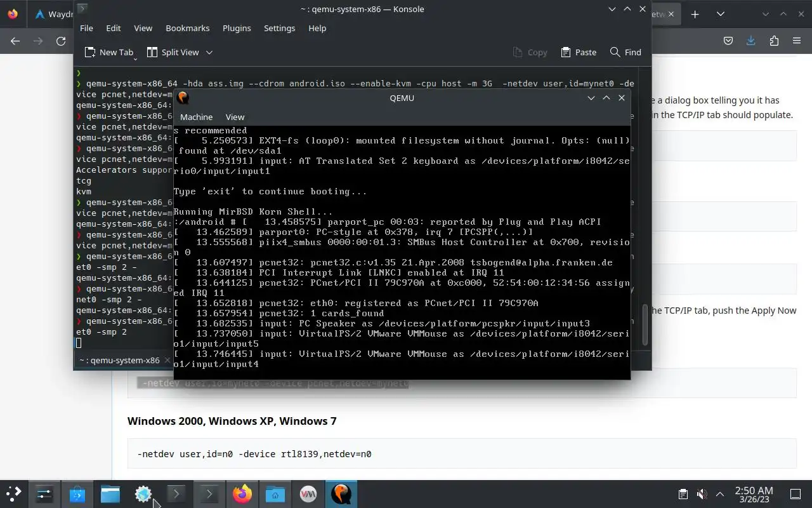Close the partly hidden Firefox tab
This screenshot has width=812, height=508.
pos(672,14)
